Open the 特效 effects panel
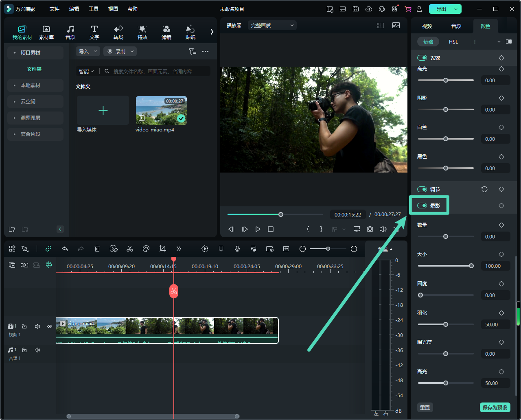 tap(142, 32)
